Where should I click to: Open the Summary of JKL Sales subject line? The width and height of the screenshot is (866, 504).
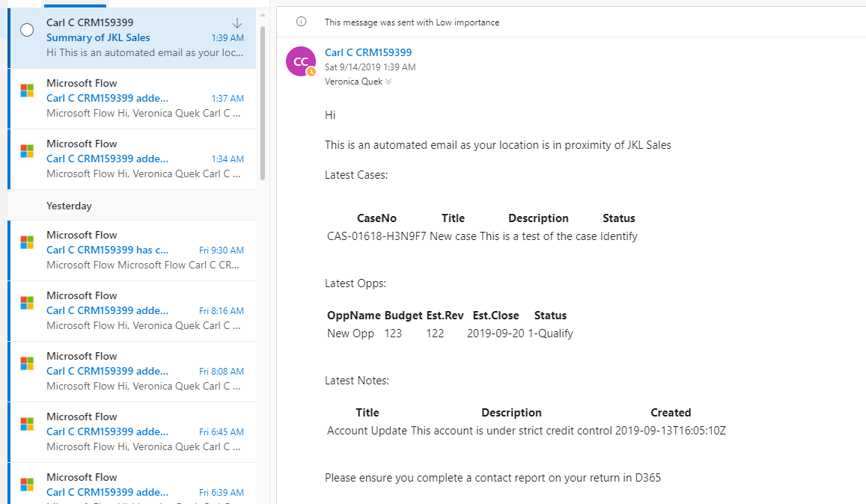pos(98,37)
